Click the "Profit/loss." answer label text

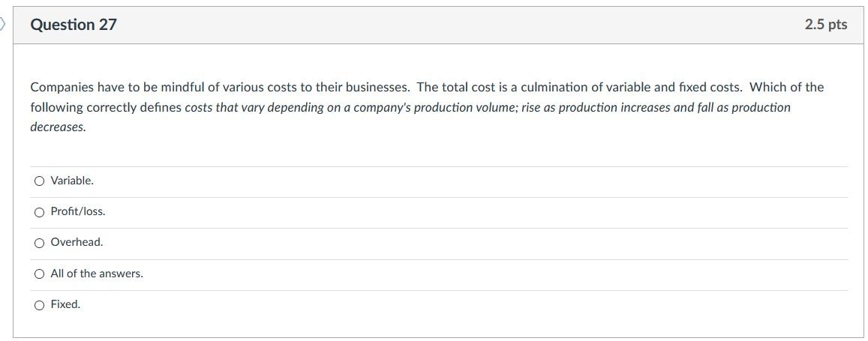pyautogui.click(x=78, y=212)
